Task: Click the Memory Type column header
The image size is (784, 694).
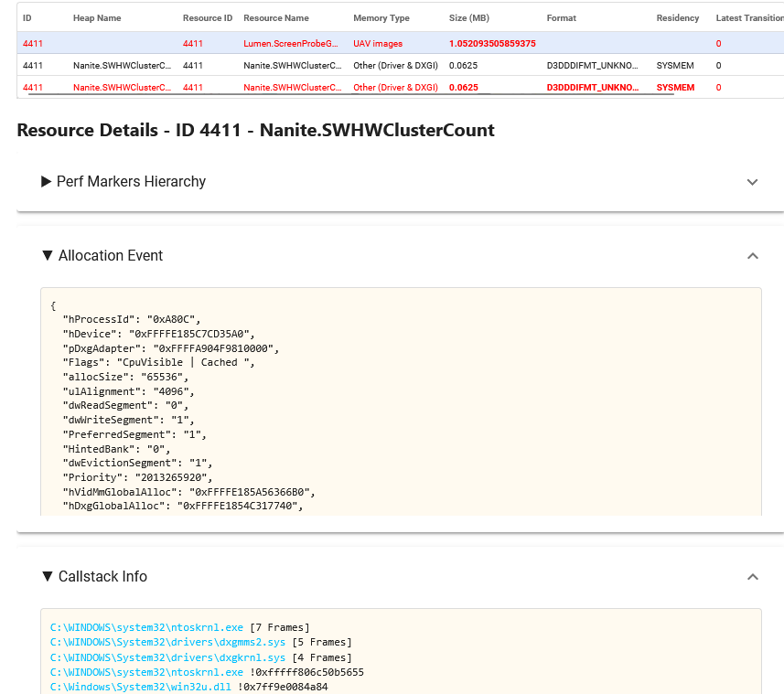Action: point(381,18)
